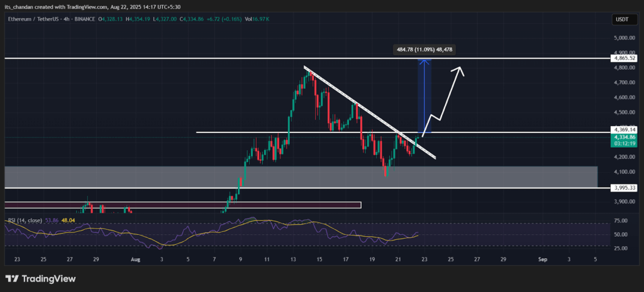Click the 4,100.00 price axis label
This screenshot has width=644, height=292.
625,172
